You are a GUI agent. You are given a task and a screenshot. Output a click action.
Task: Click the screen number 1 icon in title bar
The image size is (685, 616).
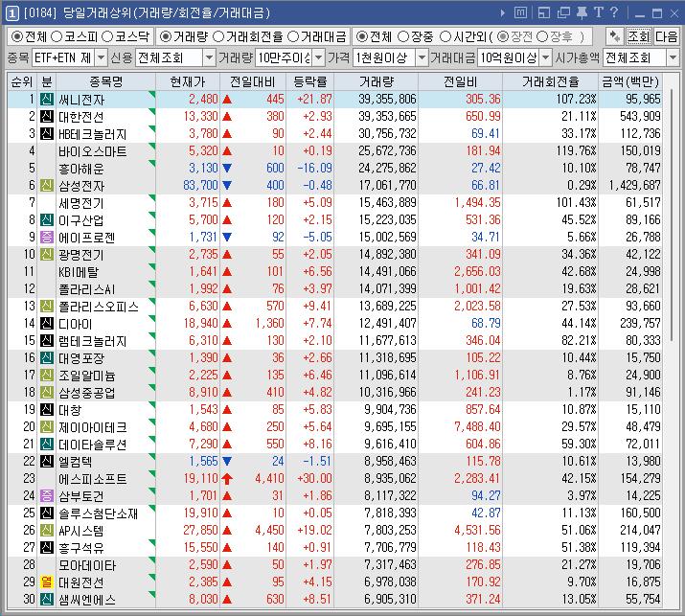11,14
